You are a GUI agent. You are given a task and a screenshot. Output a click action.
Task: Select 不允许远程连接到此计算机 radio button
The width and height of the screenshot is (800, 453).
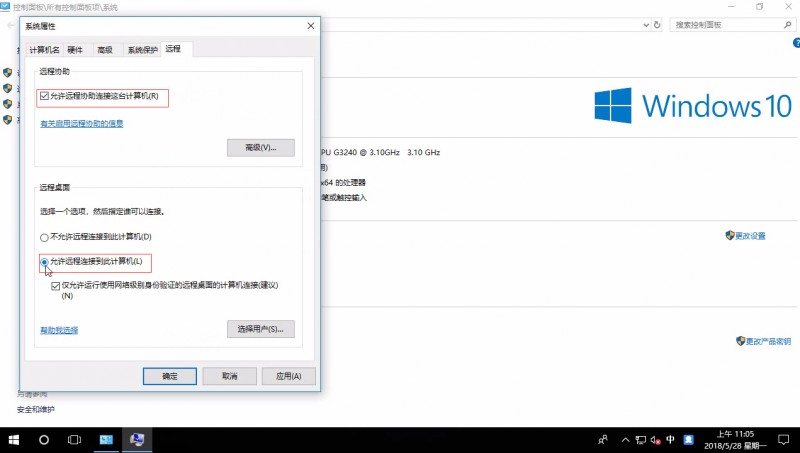pyautogui.click(x=44, y=237)
